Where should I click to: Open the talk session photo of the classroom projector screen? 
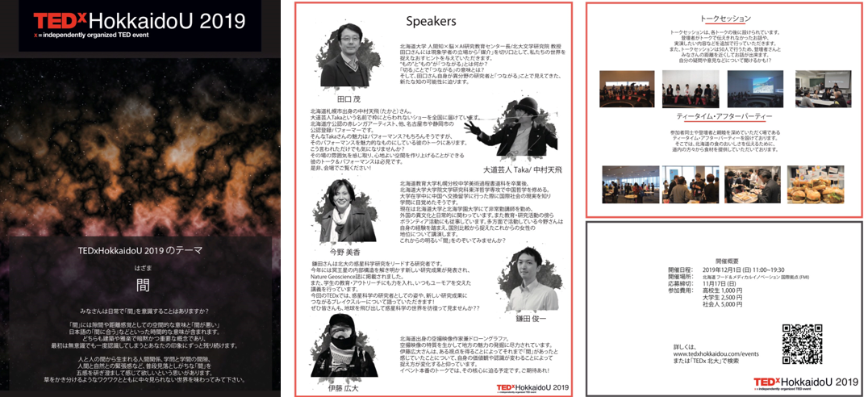(823, 89)
